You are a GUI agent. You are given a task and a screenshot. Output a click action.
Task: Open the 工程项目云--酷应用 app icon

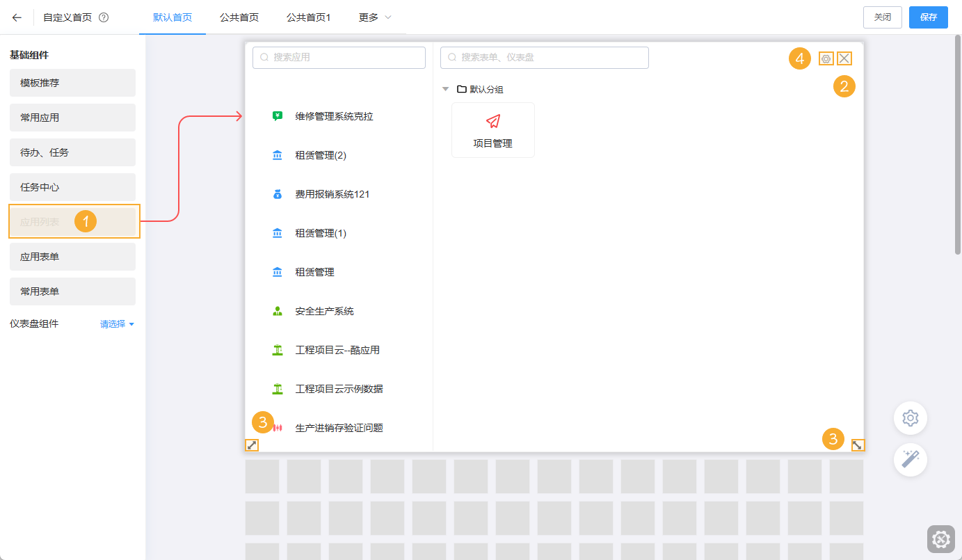(276, 350)
